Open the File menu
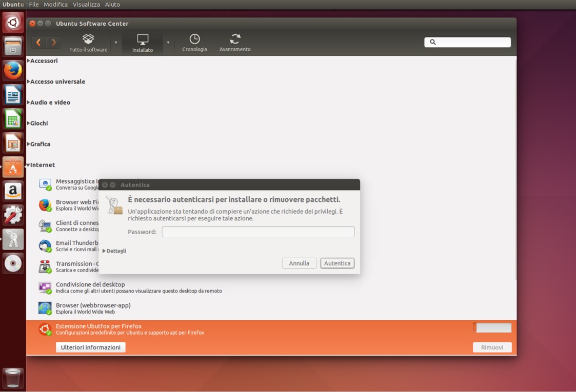This screenshot has width=576, height=392. click(34, 5)
